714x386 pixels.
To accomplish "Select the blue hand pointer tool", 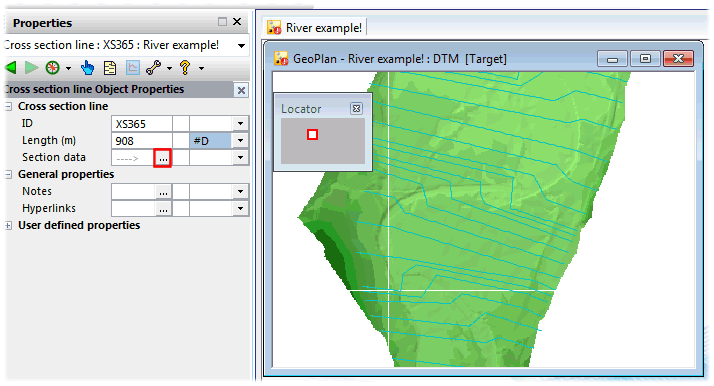I will click(x=87, y=68).
